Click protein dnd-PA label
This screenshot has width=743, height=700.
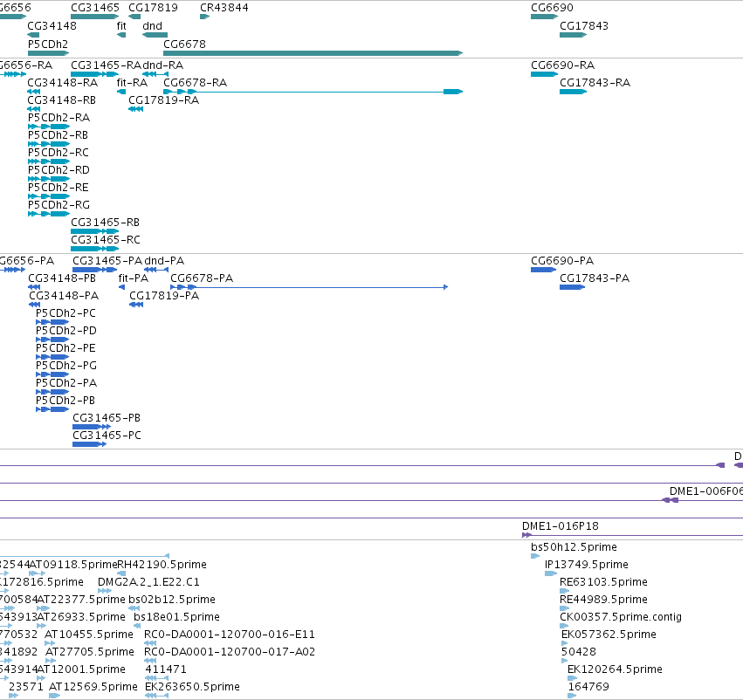click(164, 261)
